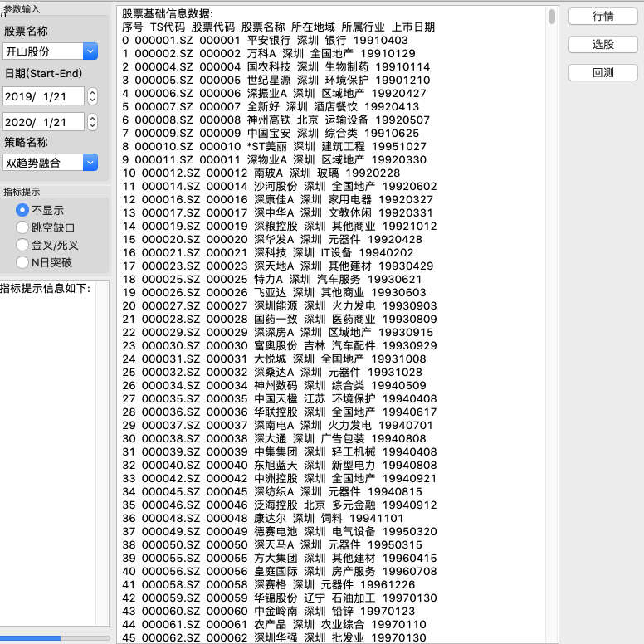Click the end date stepper arrows
This screenshot has height=644, width=644.
pos(93,122)
